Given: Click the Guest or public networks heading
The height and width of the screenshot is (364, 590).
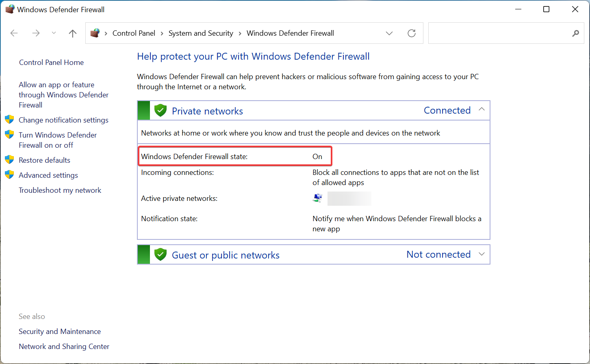Looking at the screenshot, I should pyautogui.click(x=226, y=255).
